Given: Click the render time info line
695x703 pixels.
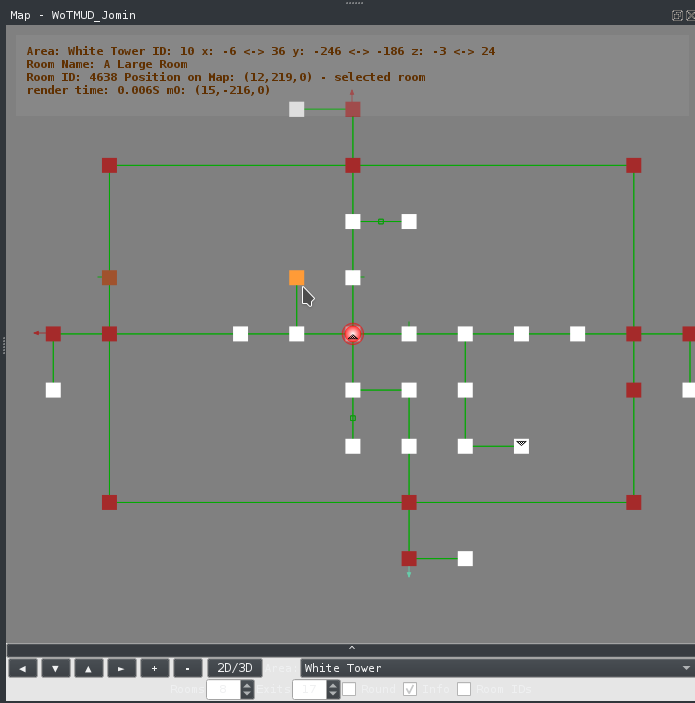Looking at the screenshot, I should (x=148, y=90).
